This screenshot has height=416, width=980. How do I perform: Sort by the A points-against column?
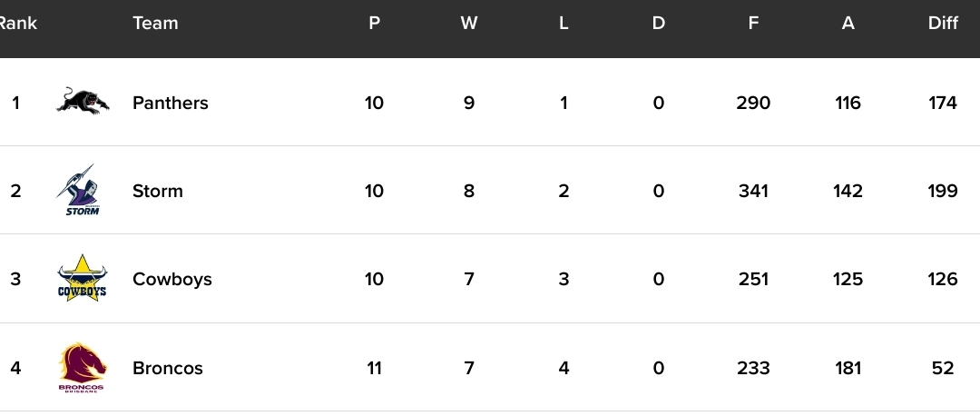pyautogui.click(x=848, y=23)
